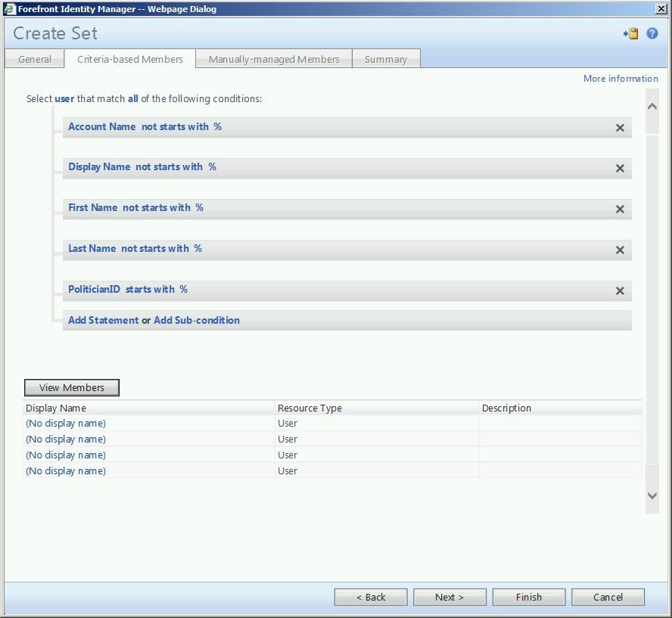
Task: Click the Account Name attribute link
Action: pos(102,127)
